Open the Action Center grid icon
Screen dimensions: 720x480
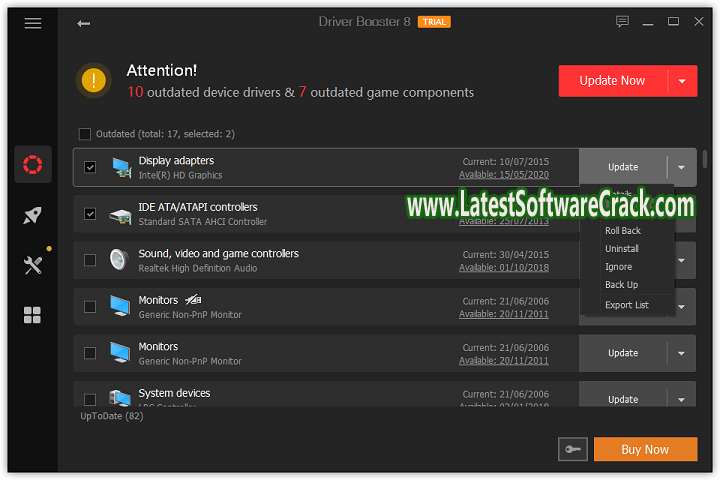33,316
